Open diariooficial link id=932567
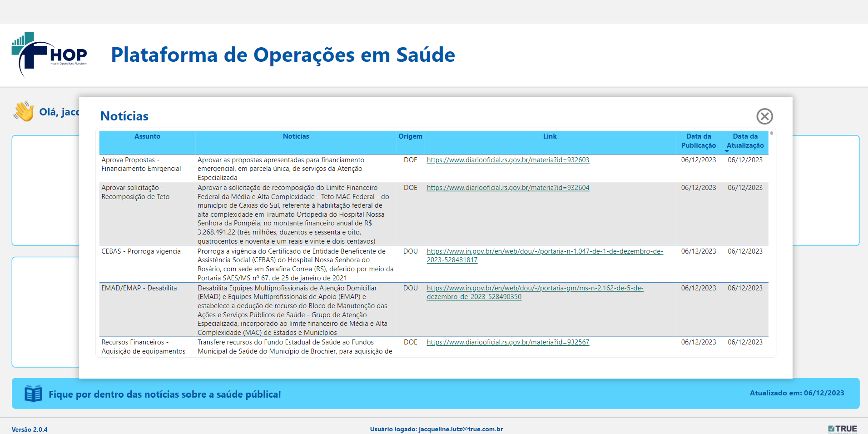868x434 pixels. (x=508, y=342)
